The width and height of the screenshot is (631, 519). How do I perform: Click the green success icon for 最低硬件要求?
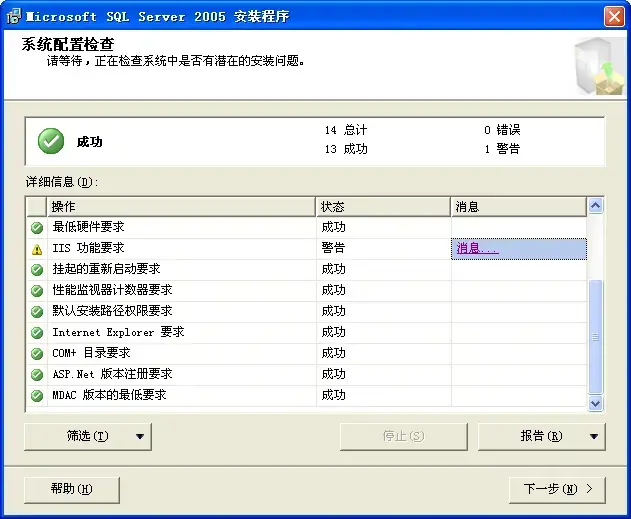(37, 228)
